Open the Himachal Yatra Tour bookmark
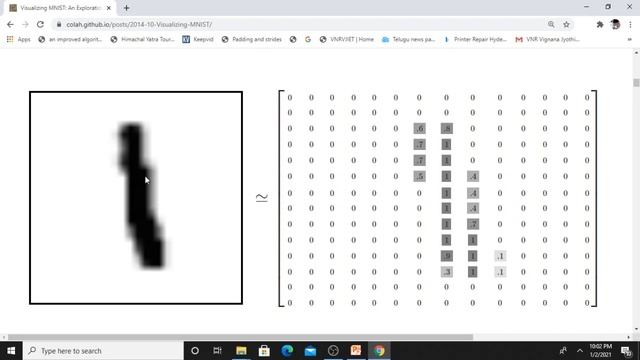Viewport: 640px width, 360px height. 142,39
